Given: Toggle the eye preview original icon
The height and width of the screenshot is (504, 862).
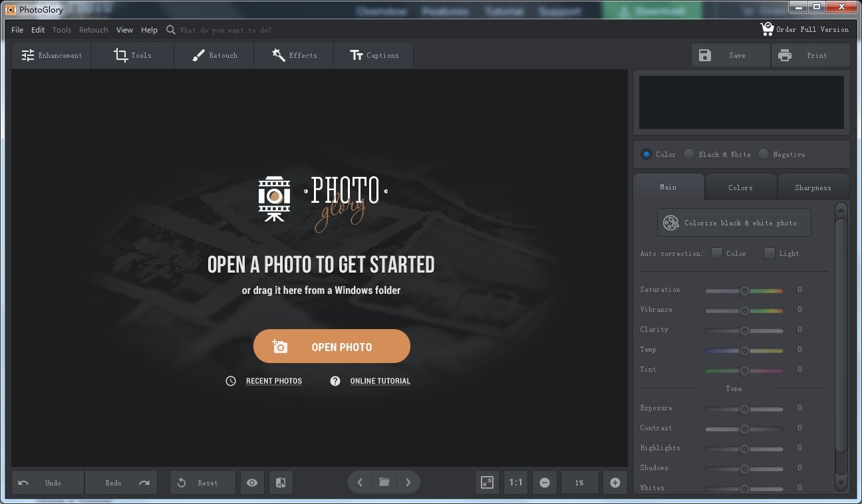Looking at the screenshot, I should click(x=252, y=483).
